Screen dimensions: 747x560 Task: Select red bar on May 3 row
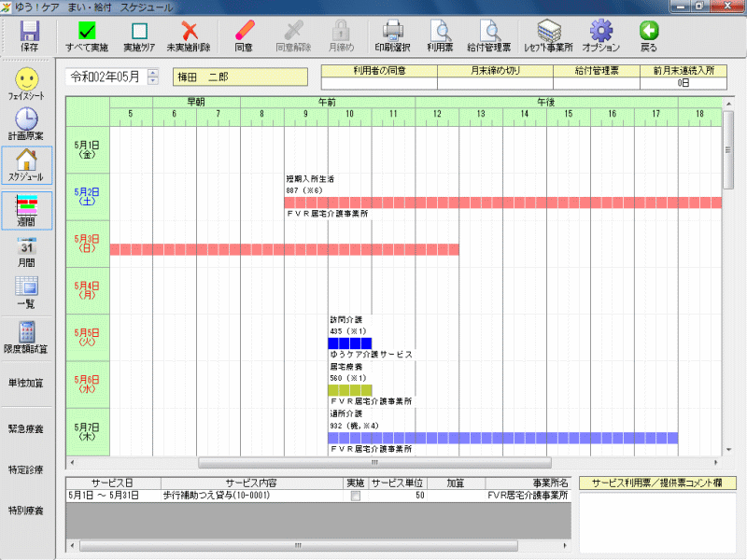click(285, 249)
